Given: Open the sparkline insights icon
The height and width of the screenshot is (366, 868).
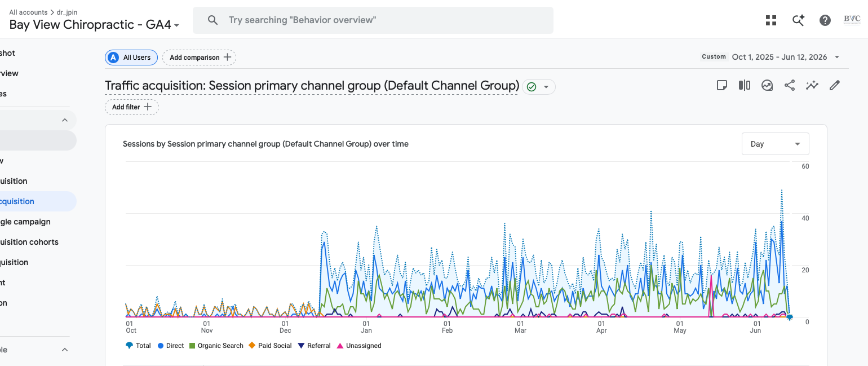Looking at the screenshot, I should 812,85.
